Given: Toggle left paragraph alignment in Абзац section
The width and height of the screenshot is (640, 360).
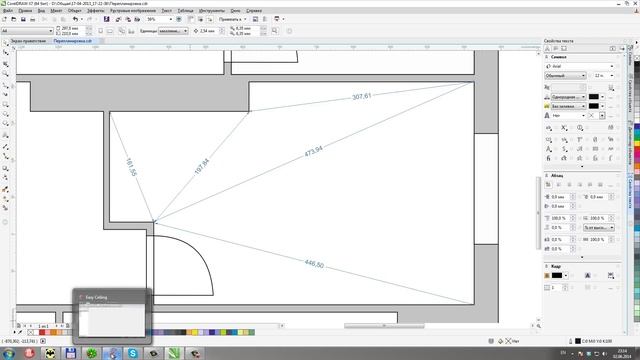Looking at the screenshot, I should [x=558, y=185].
